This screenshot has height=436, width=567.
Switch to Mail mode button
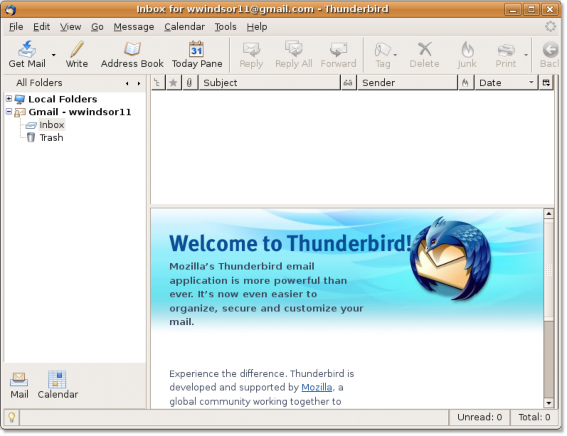click(19, 385)
